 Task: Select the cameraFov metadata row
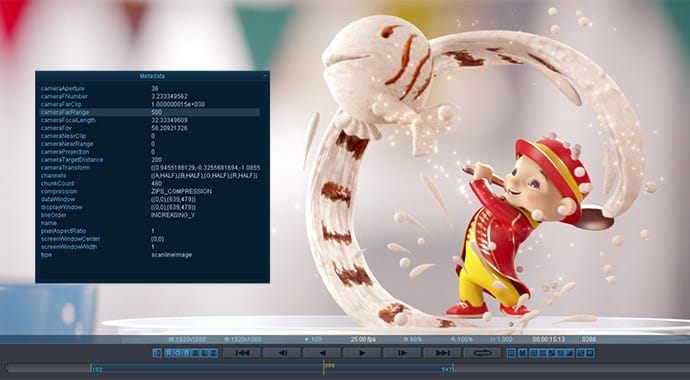click(x=150, y=128)
